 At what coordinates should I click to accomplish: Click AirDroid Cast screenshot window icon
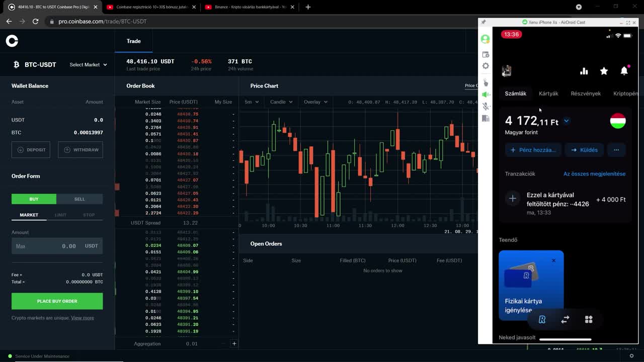click(x=485, y=54)
